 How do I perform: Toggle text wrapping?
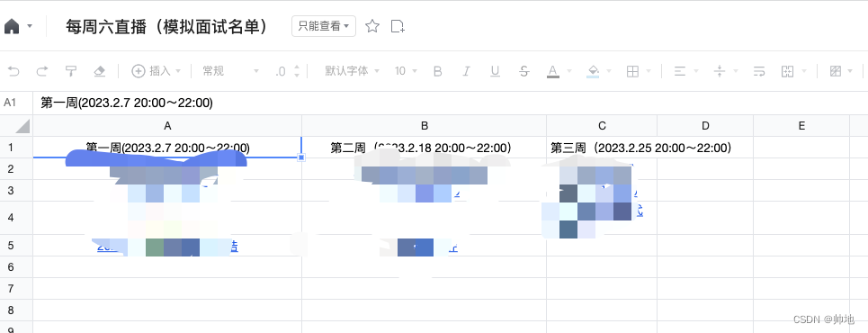(759, 71)
